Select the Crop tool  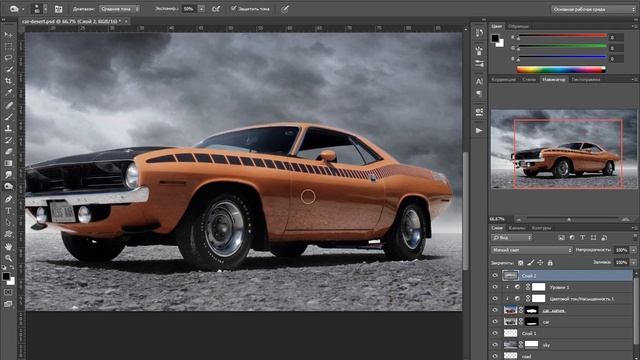click(8, 81)
